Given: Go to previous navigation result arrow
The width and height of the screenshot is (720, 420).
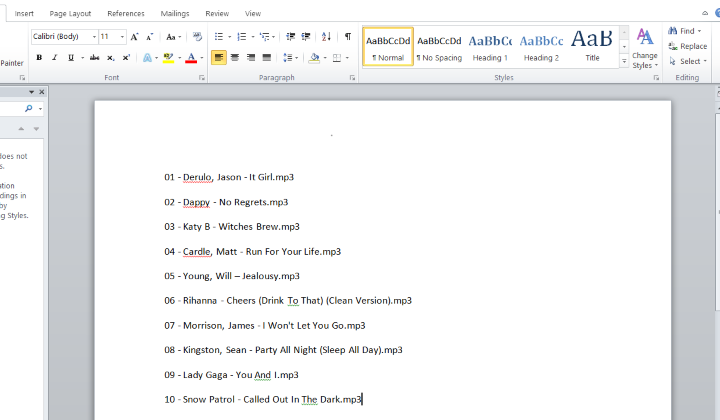Looking at the screenshot, I should click(x=21, y=129).
